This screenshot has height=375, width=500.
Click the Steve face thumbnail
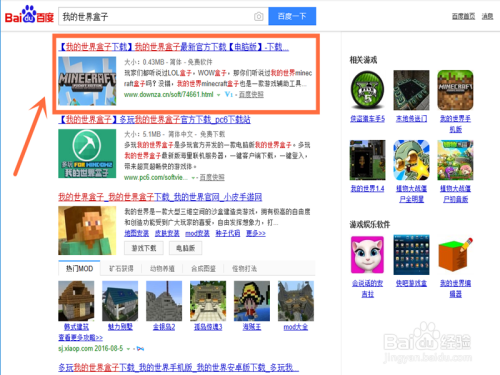pos(87,231)
